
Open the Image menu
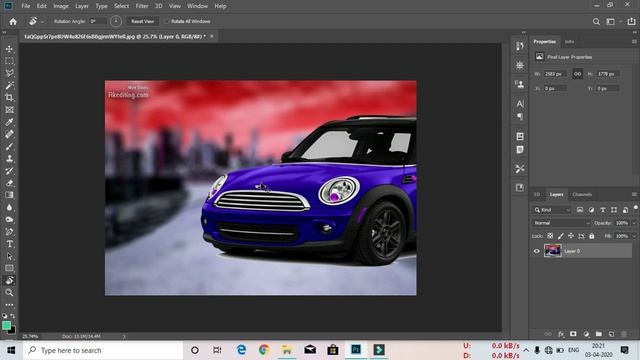pos(60,6)
